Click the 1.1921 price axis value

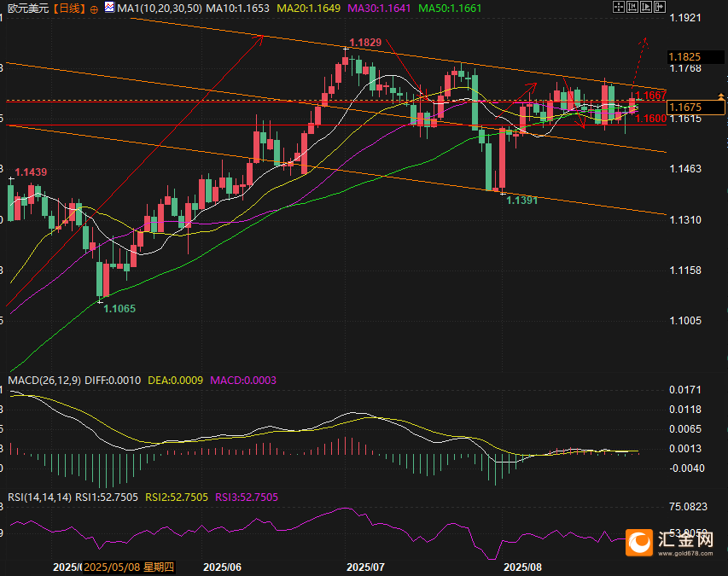[685, 18]
